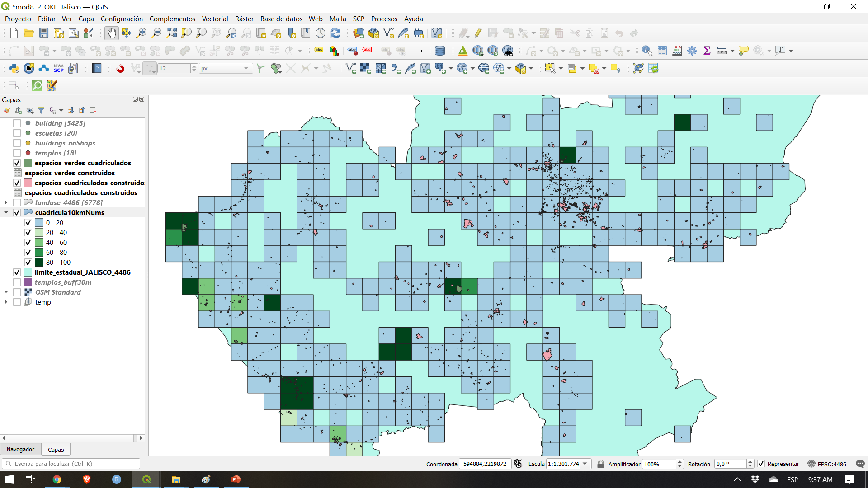868x488 pixels.
Task: Collapse the OSM Standard layer
Action: 6,292
